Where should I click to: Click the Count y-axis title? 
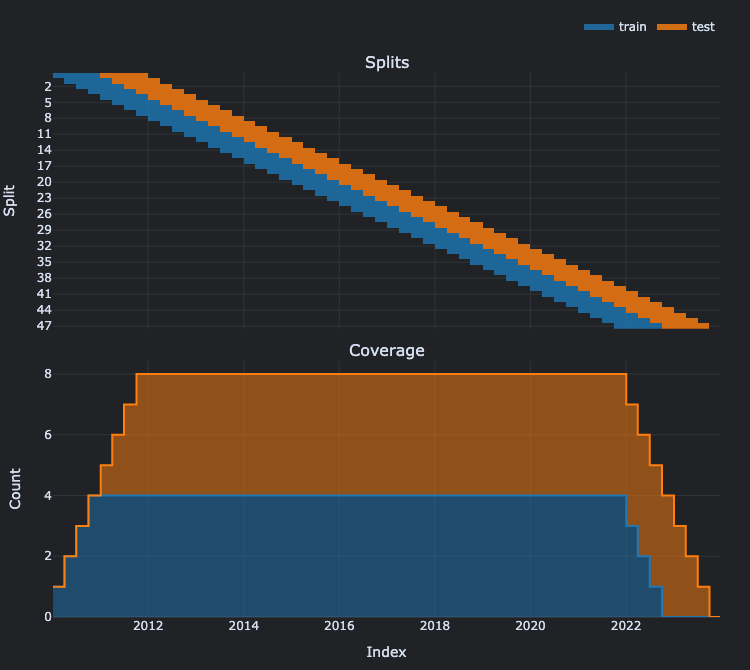coord(15,488)
